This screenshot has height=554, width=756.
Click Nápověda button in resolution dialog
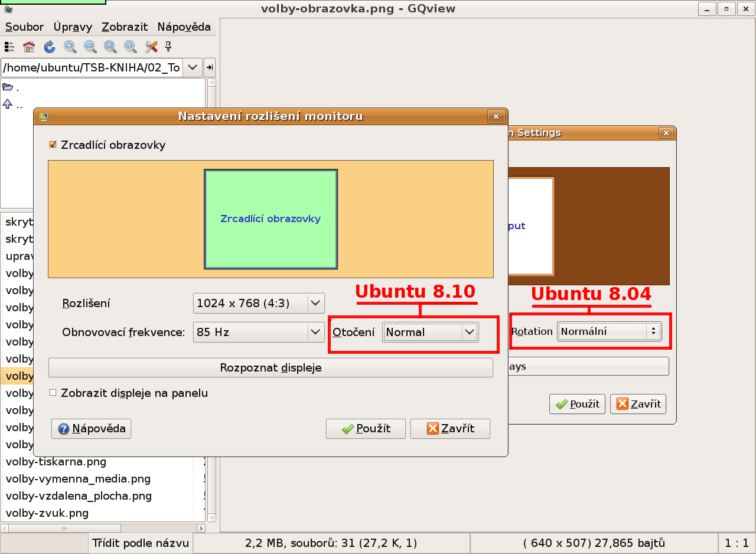coord(92,429)
